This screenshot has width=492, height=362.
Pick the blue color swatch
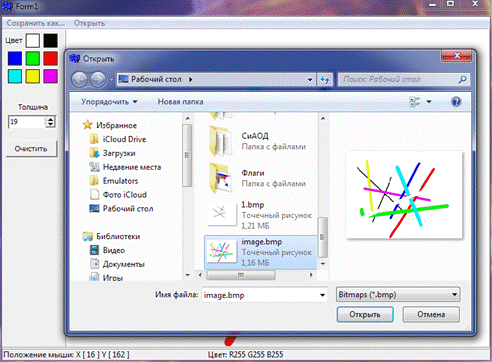tap(15, 58)
